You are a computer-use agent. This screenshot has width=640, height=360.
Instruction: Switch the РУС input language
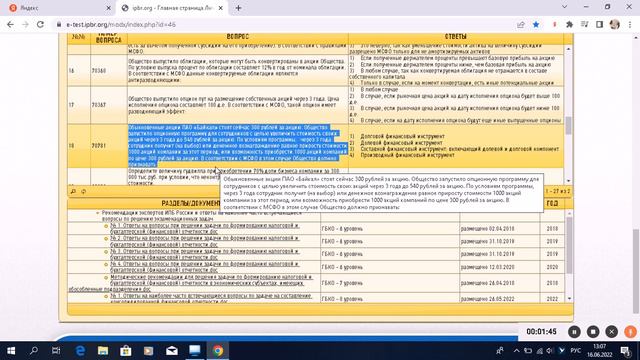[576, 351]
